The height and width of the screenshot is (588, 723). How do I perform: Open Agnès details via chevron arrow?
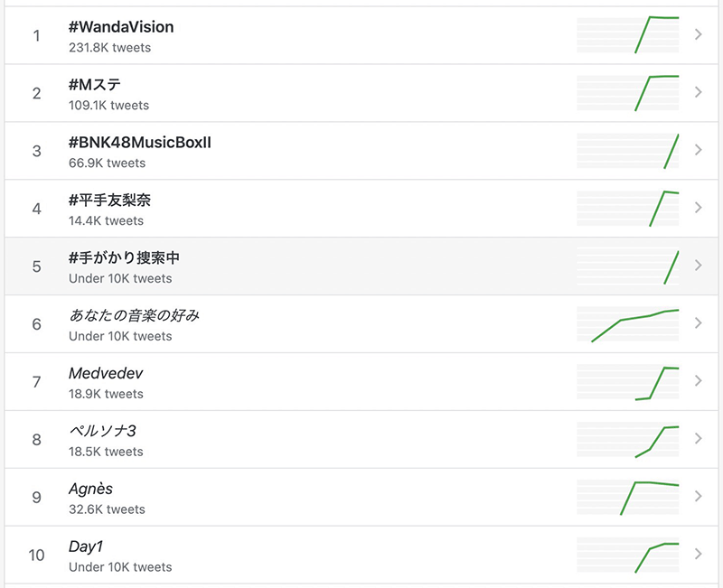point(698,496)
